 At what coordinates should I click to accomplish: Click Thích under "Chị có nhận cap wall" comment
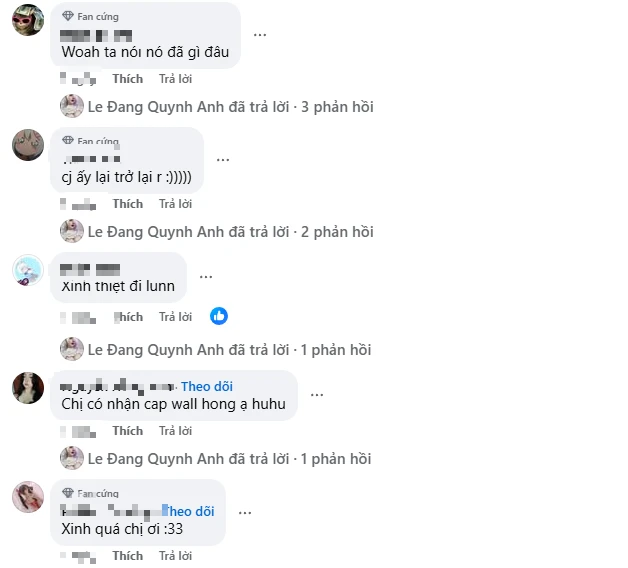pos(128,431)
